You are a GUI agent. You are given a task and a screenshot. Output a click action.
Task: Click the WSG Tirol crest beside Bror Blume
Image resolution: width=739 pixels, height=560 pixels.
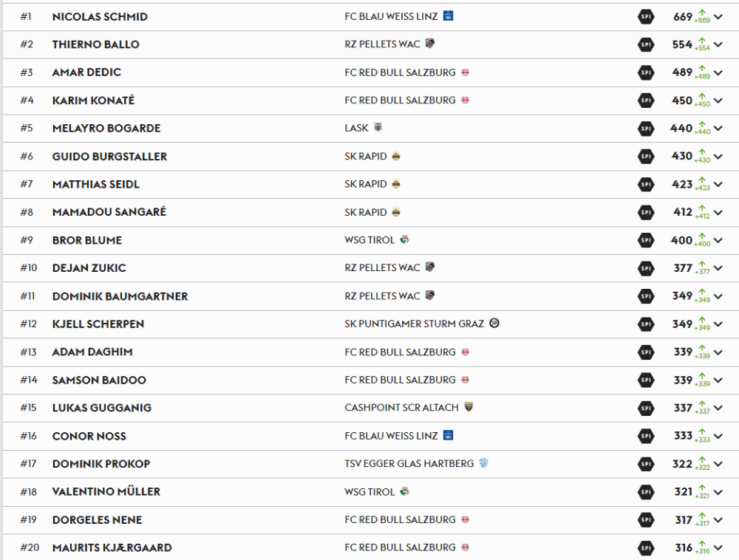click(x=405, y=240)
